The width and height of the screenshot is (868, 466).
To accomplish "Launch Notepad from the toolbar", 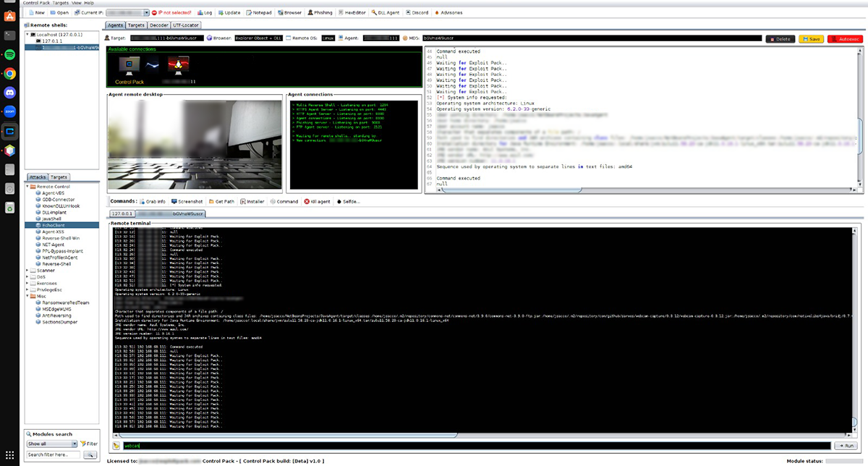I will point(258,12).
